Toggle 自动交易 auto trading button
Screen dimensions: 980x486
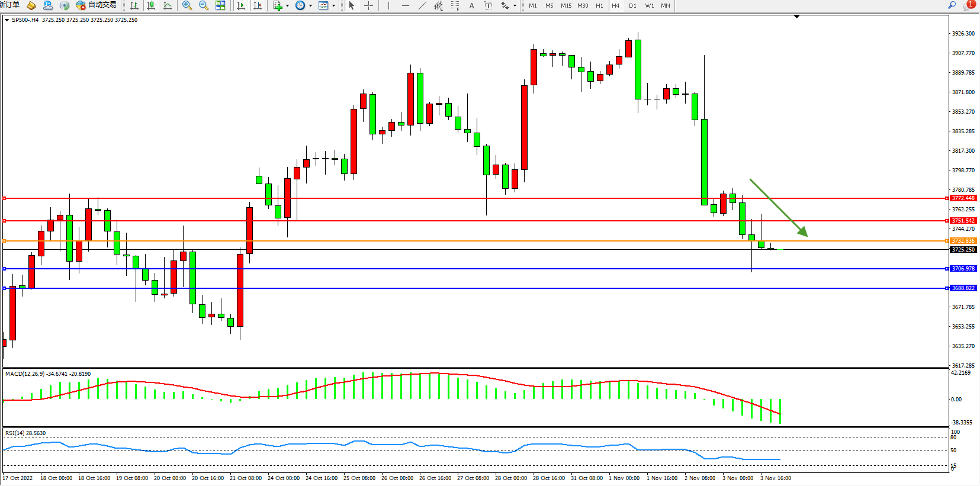[97, 5]
